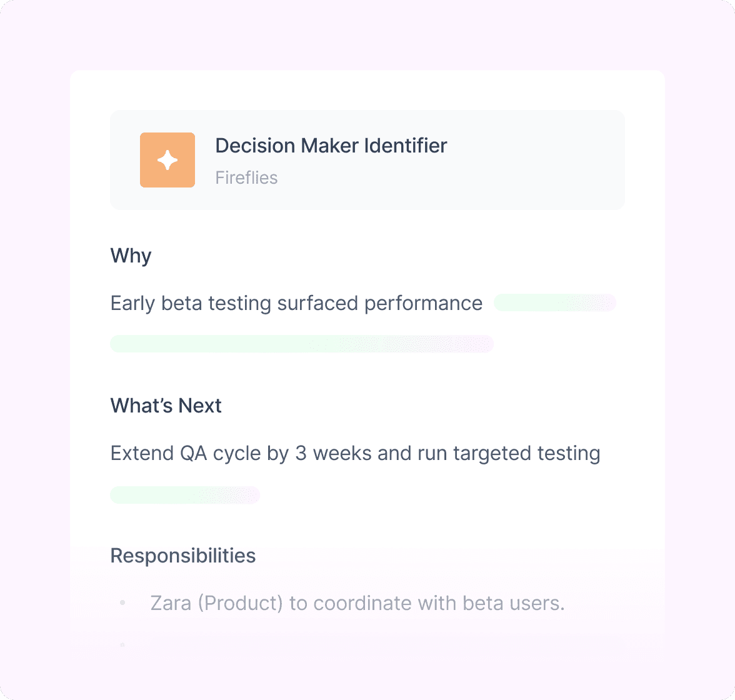Click the Early beta testing text line
This screenshot has width=735, height=700.
pos(296,303)
